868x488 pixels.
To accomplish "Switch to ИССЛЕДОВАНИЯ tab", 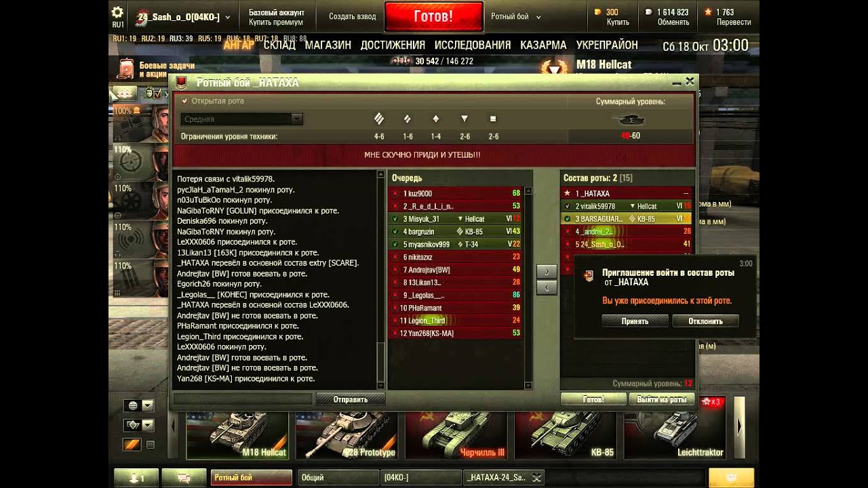I will 473,45.
